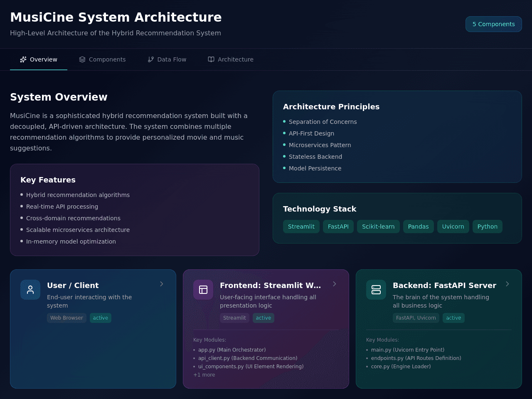Open the 'User / Client' card title
Viewport: 532px width, 399px height.
coord(73,286)
